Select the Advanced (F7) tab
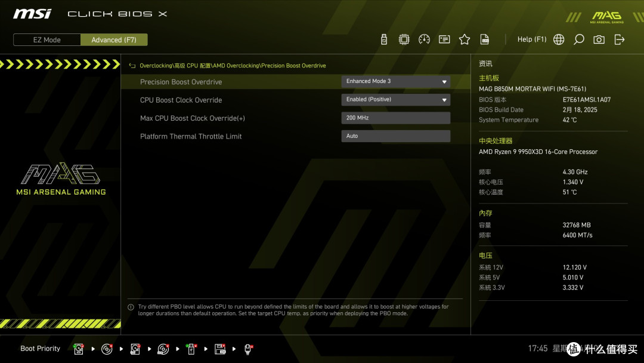The image size is (644, 363). click(114, 40)
